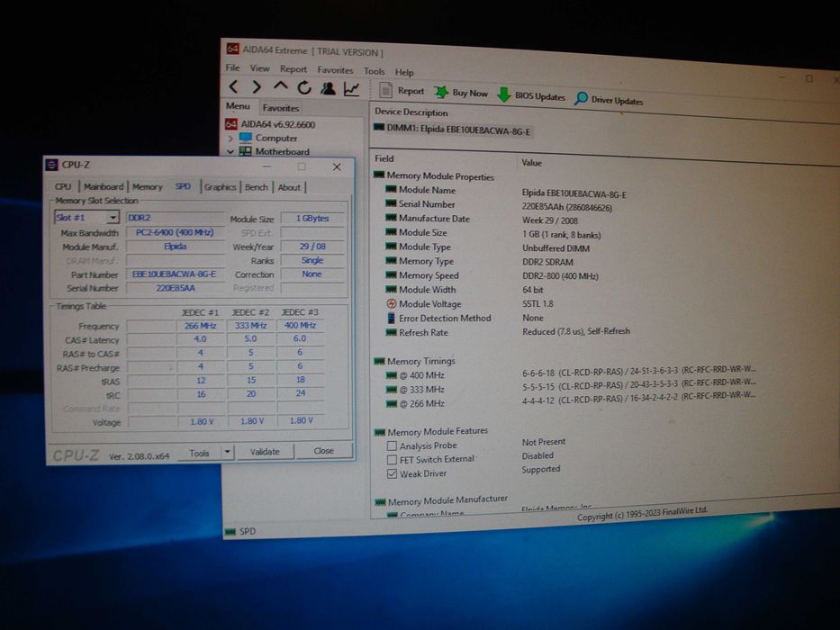Switch to the Bench tab in CPU-Z
This screenshot has width=840, height=630.
click(x=257, y=187)
